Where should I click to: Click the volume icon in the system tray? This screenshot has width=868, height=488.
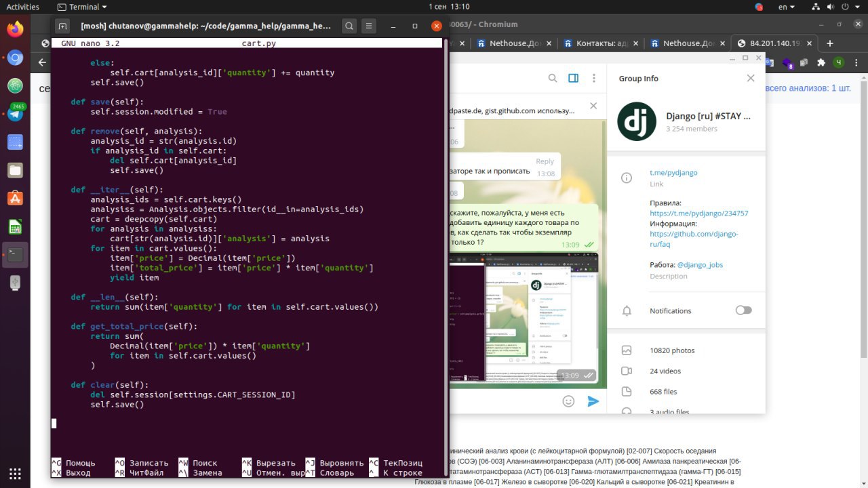(x=830, y=7)
